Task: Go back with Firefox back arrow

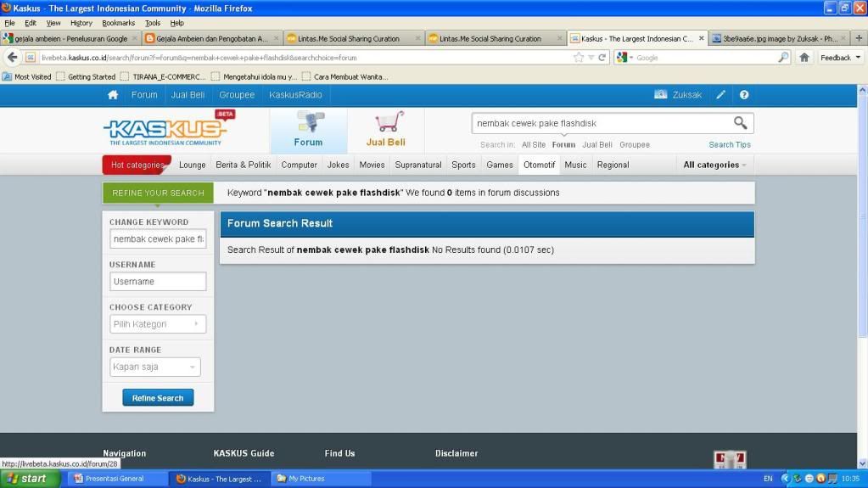Action: click(12, 57)
